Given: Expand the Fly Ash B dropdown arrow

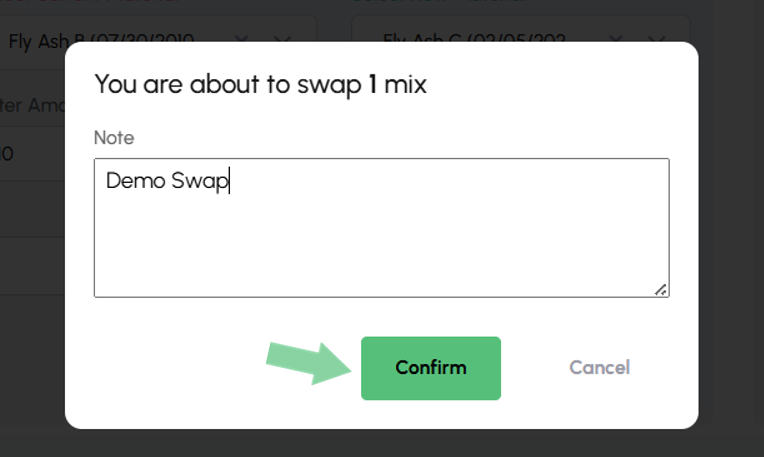Looking at the screenshot, I should click(x=282, y=40).
